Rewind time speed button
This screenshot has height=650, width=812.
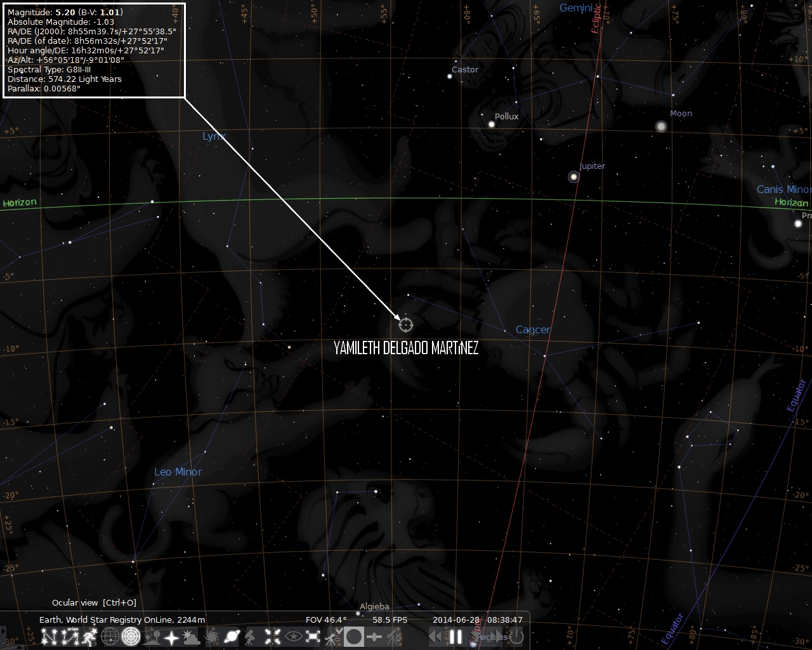point(435,636)
